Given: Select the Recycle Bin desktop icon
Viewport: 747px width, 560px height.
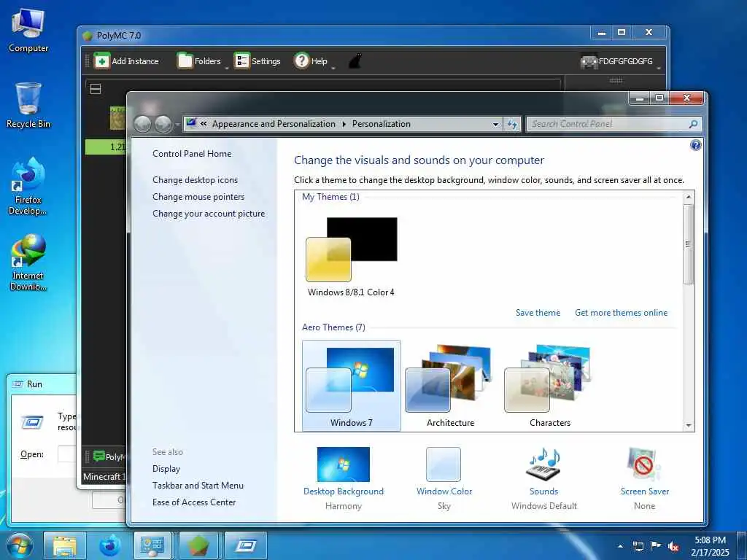Looking at the screenshot, I should pos(28,105).
